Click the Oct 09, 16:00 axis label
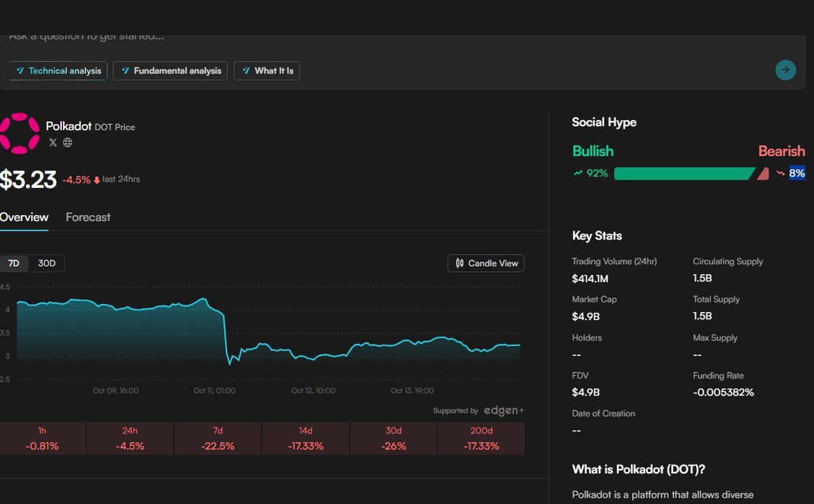Image resolution: width=814 pixels, height=504 pixels. (116, 391)
